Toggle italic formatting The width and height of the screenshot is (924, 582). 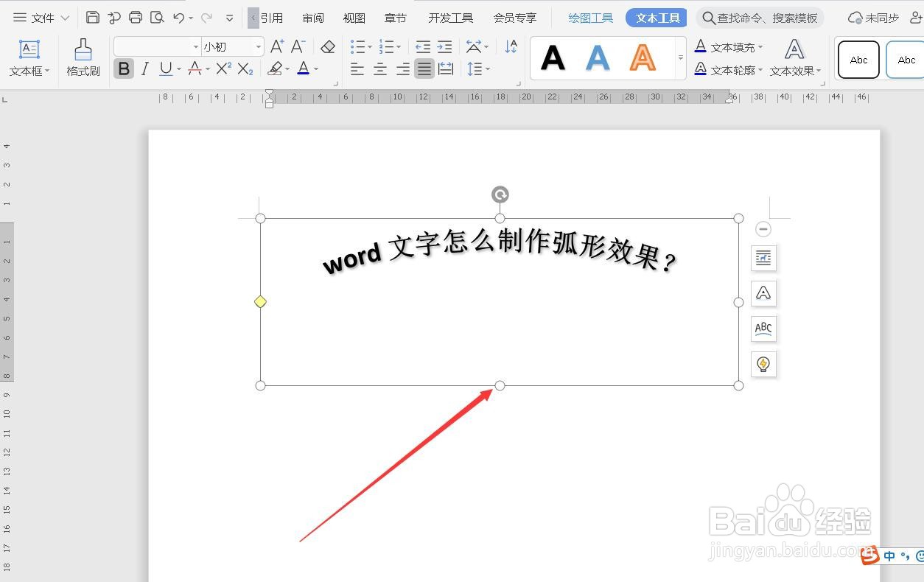144,69
